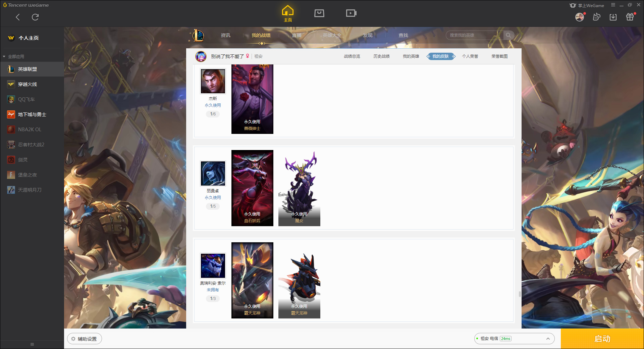Image resolution: width=644 pixels, height=349 pixels.
Task: Switch to 个人荣誉 sub-tab
Action: [470, 56]
